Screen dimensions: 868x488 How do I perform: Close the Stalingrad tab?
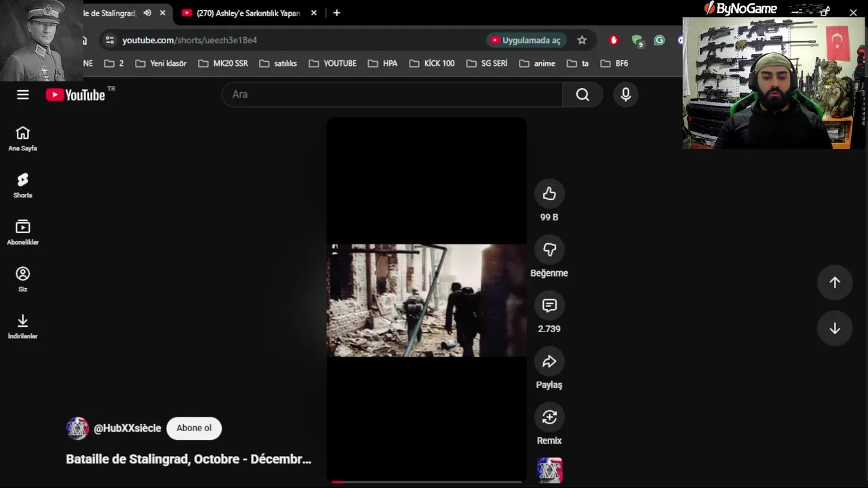click(163, 13)
